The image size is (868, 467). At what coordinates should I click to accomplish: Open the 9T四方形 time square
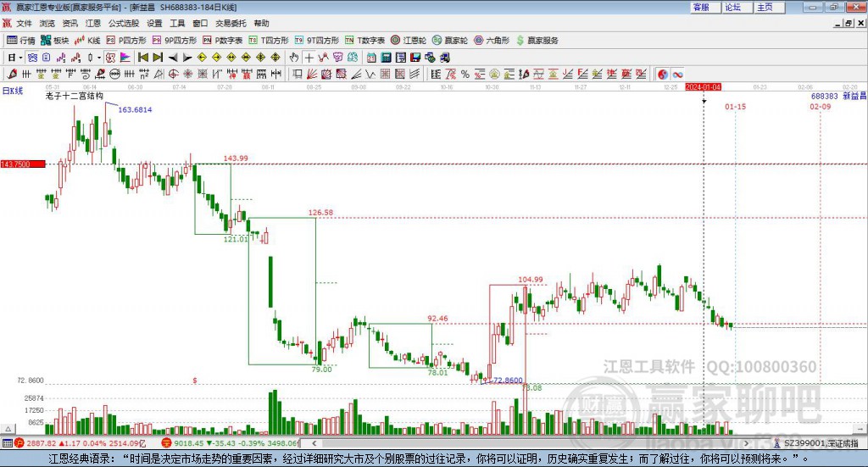[317, 41]
